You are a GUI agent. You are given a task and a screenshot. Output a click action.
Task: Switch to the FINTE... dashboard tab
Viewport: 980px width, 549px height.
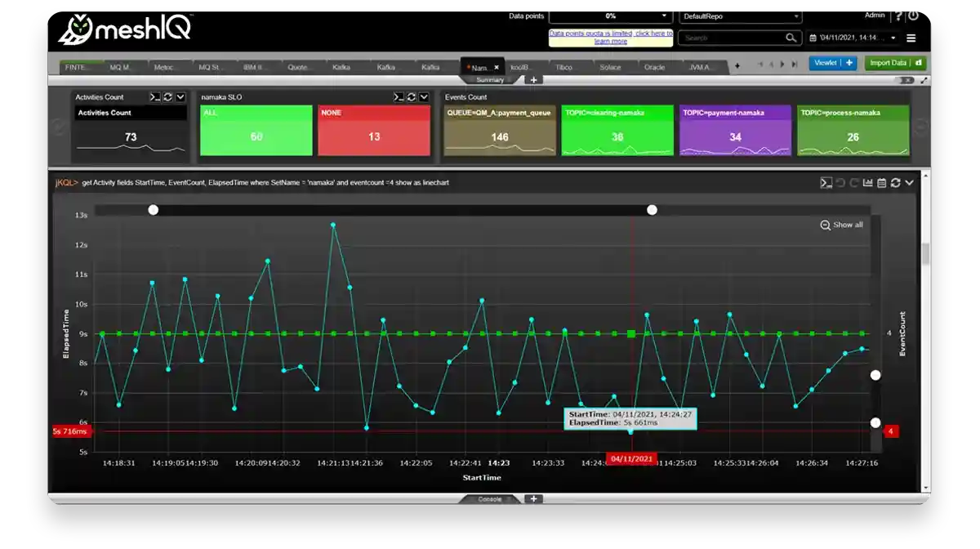pos(78,67)
